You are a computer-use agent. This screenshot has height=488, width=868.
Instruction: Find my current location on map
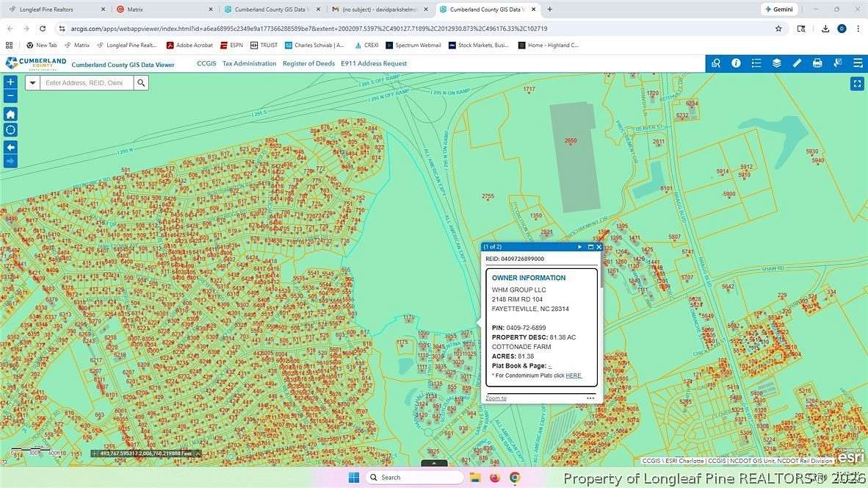tap(10, 129)
